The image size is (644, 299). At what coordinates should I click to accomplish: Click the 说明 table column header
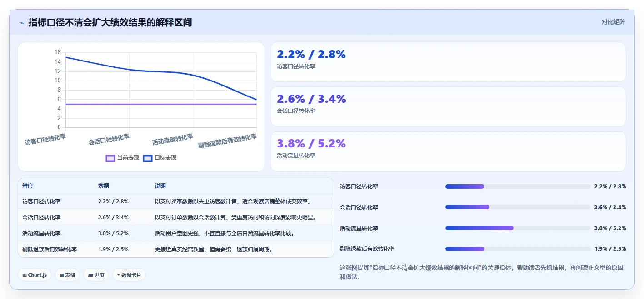pos(160,186)
